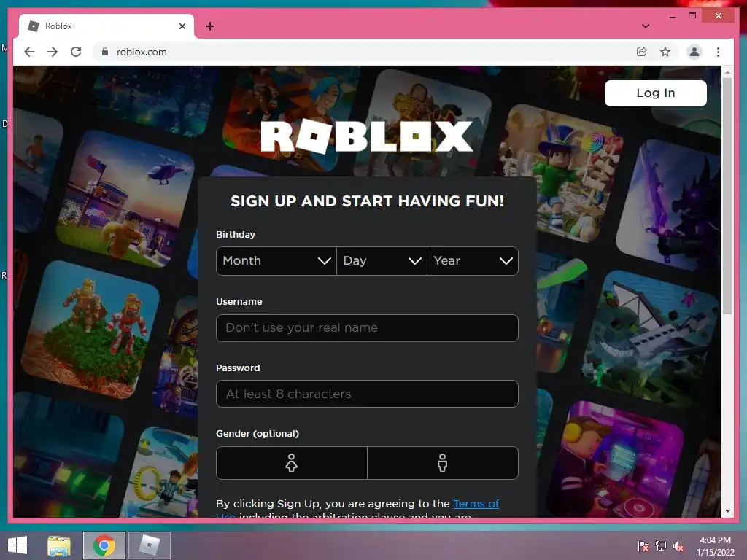Click the Username input field
The image size is (747, 560).
(367, 328)
